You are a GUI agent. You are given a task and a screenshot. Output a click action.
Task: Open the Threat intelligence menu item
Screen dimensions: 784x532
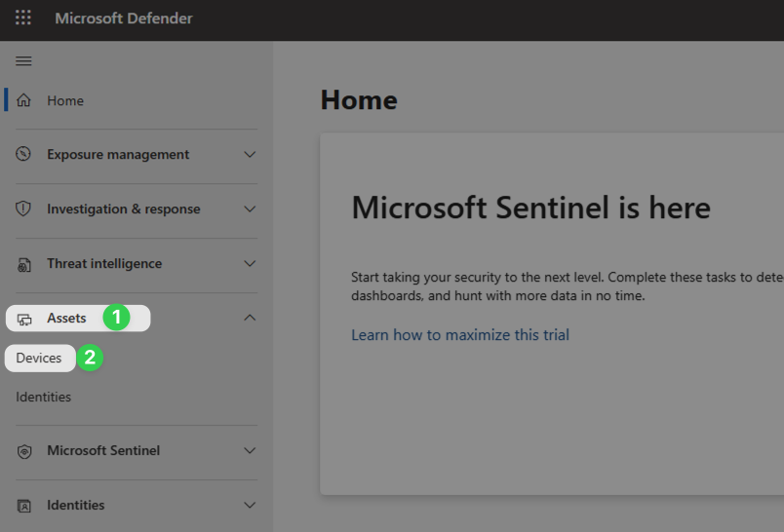click(104, 263)
